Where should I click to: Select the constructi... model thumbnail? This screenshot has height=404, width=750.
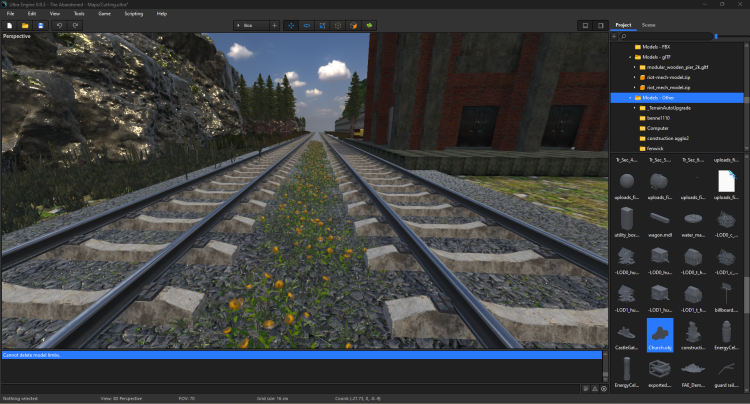[x=693, y=336]
